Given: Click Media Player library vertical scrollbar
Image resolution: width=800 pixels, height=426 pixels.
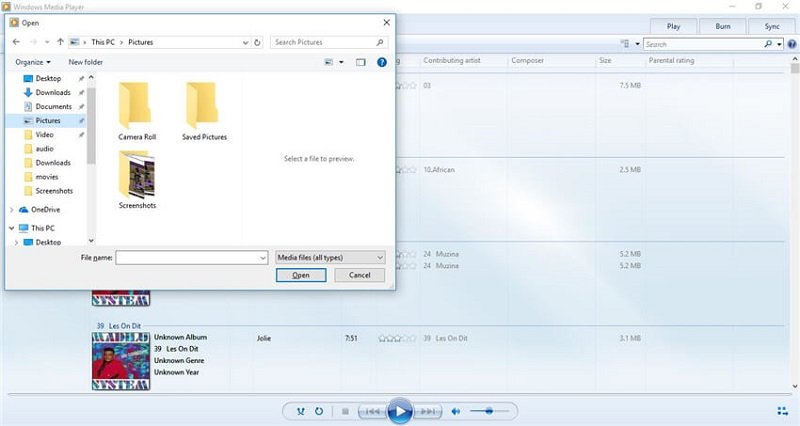Looking at the screenshot, I should 795,68.
